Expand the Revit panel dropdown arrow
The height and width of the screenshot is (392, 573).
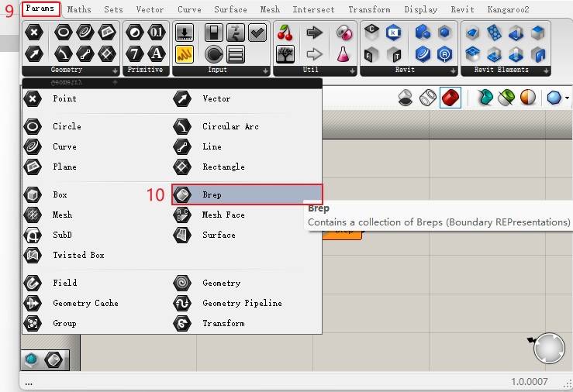point(453,70)
